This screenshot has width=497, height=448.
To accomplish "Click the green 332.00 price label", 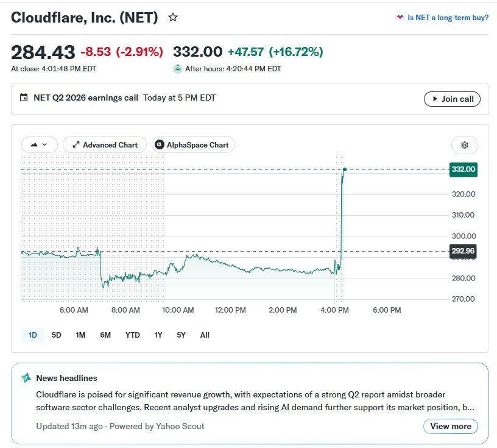I will (x=463, y=169).
